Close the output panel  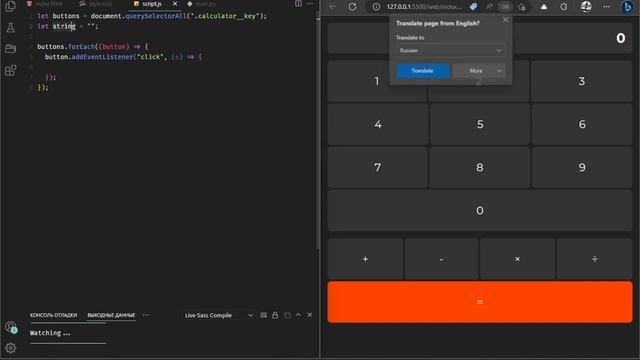point(310,315)
